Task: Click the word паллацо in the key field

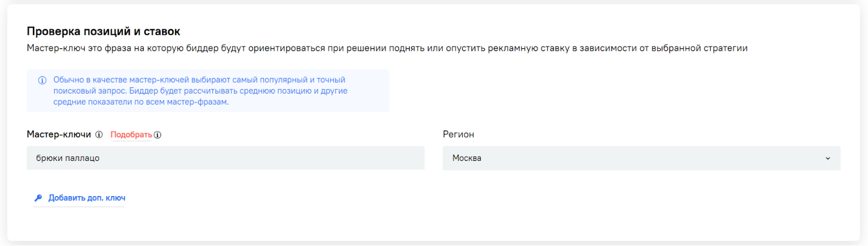Action: pos(83,158)
